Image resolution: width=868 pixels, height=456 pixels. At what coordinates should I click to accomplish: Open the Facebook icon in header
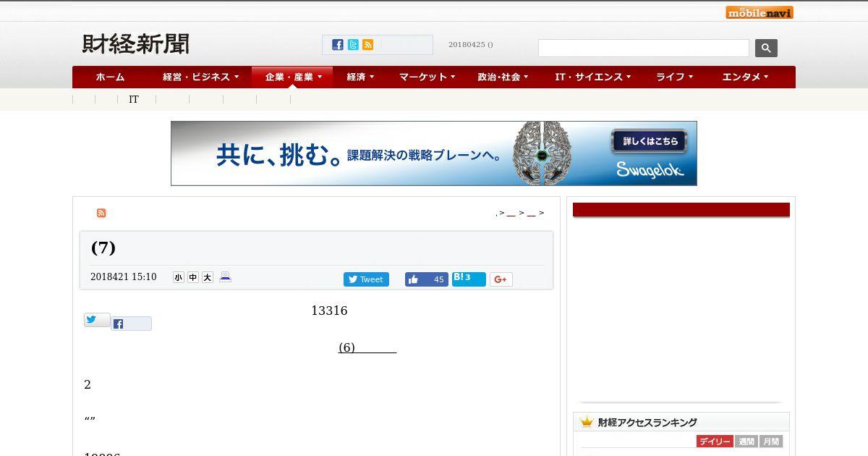[x=338, y=45]
